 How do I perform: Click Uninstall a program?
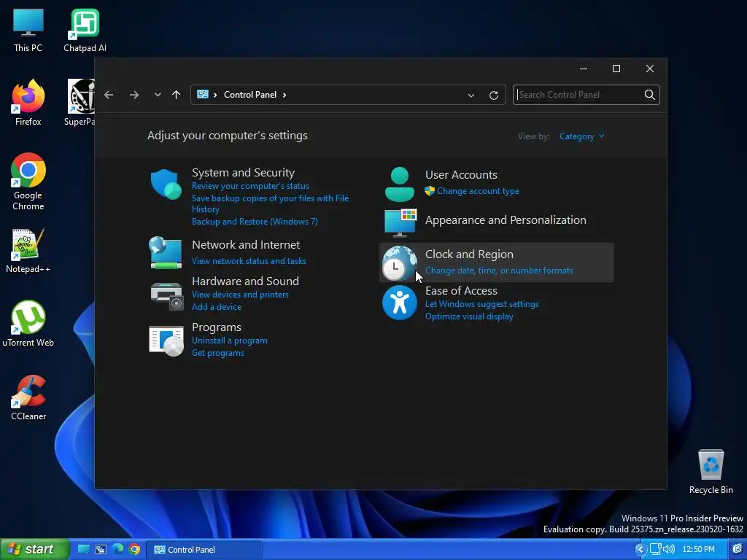(x=229, y=341)
